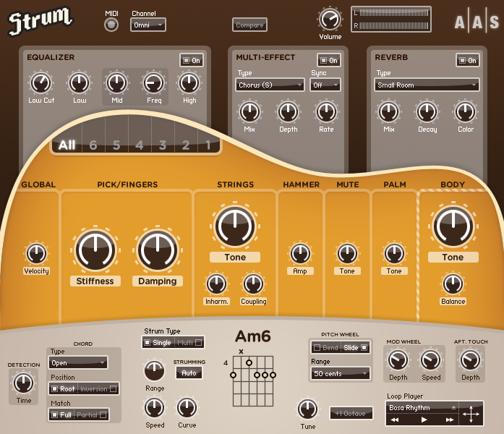Open the Chord Type Open dropdown

78,362
